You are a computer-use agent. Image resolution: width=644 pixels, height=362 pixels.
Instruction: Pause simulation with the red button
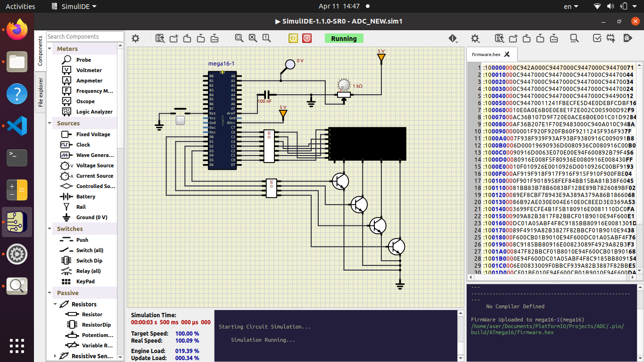coord(307,39)
